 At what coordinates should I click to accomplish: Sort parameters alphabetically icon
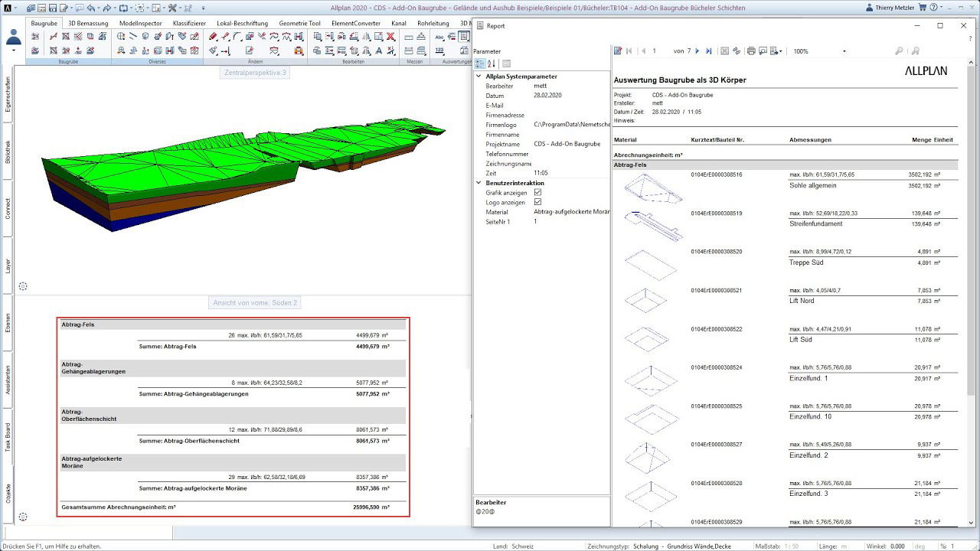tap(492, 64)
